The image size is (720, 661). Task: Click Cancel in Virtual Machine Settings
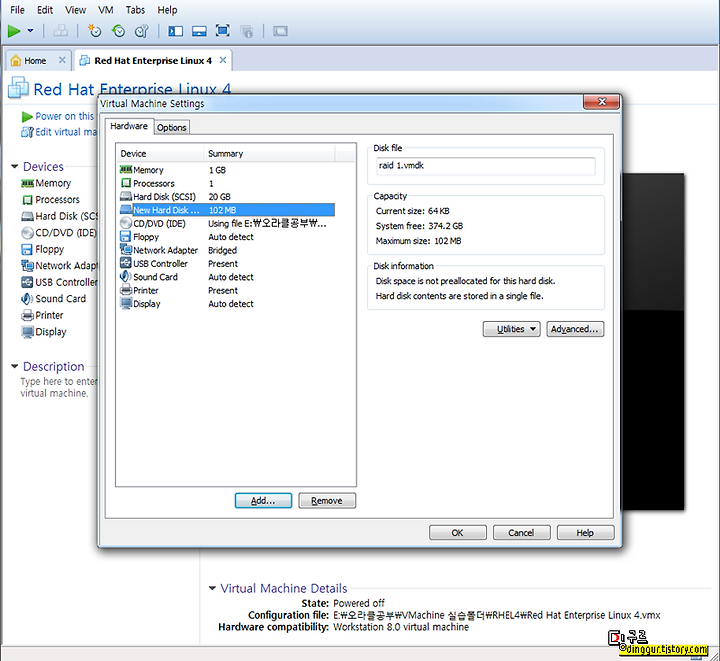[521, 533]
